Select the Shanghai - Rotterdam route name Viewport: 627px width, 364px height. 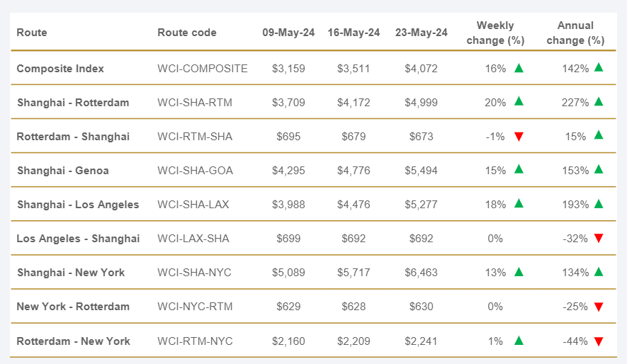73,103
